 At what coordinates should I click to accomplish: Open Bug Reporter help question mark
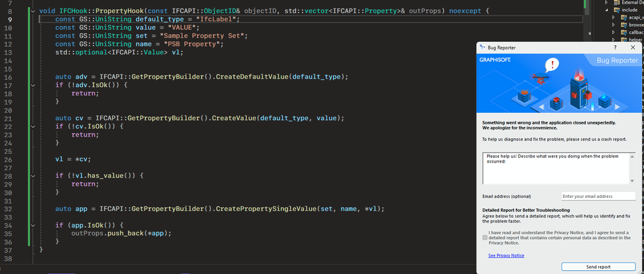pyautogui.click(x=615, y=47)
